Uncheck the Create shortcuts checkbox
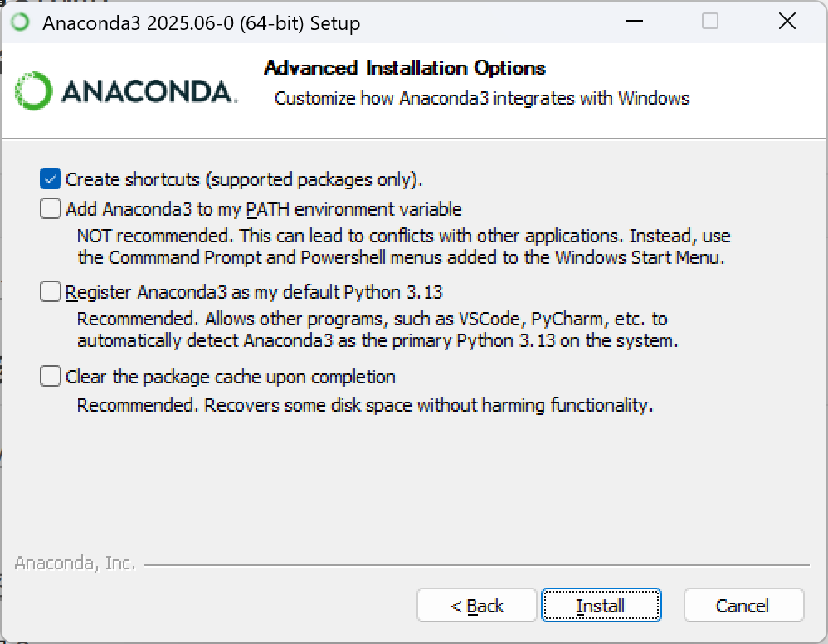828x644 pixels. [51, 179]
